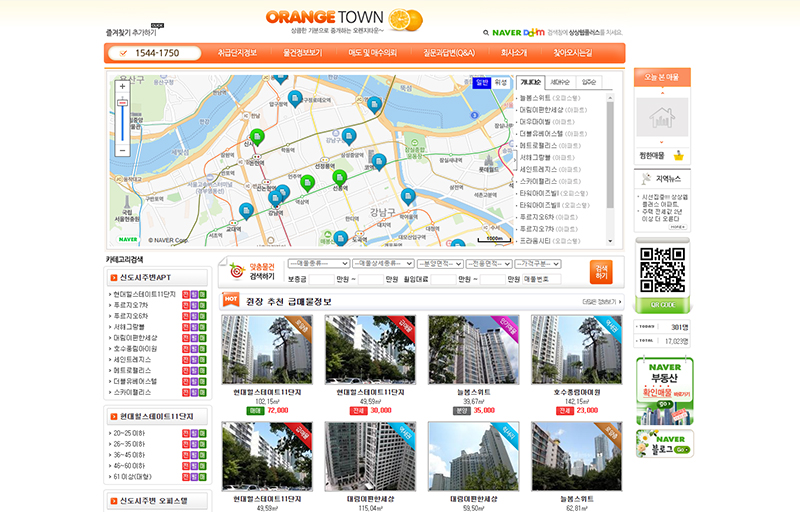800x512 pixels.
Task: Open 현대힐스테이트11단지 72,000 listing thumbnail
Action: [267, 349]
